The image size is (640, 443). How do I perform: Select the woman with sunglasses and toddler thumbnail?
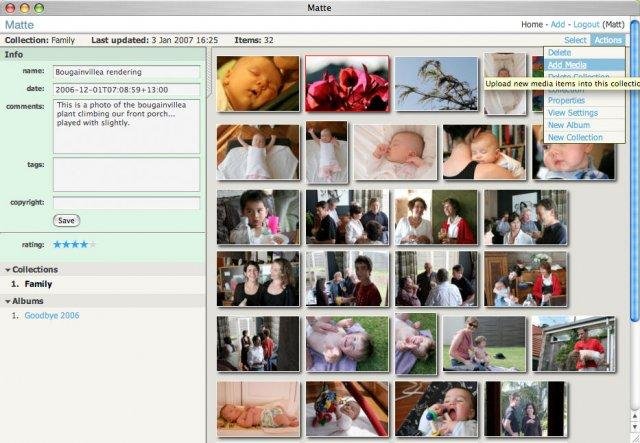[x=484, y=344]
